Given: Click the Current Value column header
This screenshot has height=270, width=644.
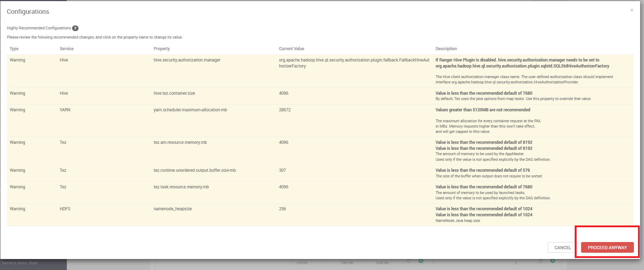Looking at the screenshot, I should (292, 49).
